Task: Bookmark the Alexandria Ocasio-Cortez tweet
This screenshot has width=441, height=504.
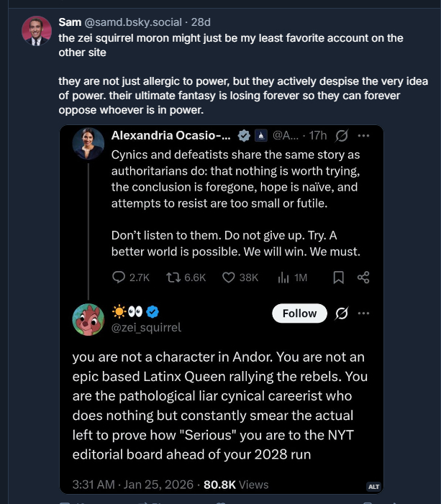Action: (338, 278)
